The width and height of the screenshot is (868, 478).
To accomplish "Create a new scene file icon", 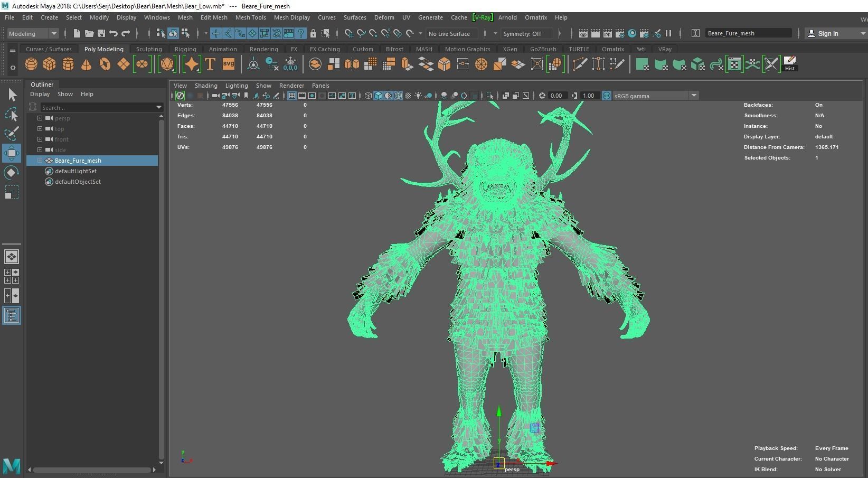I will pyautogui.click(x=77, y=33).
